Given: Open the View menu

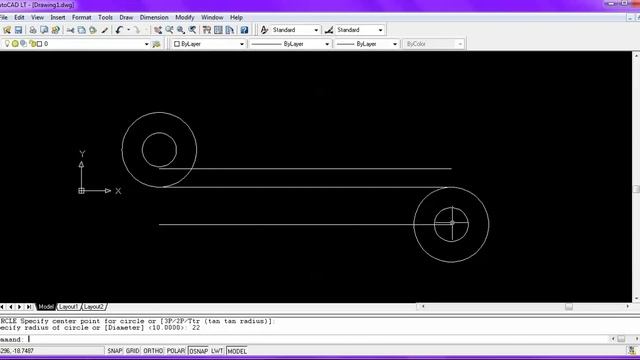Looking at the screenshot, I should [37, 18].
